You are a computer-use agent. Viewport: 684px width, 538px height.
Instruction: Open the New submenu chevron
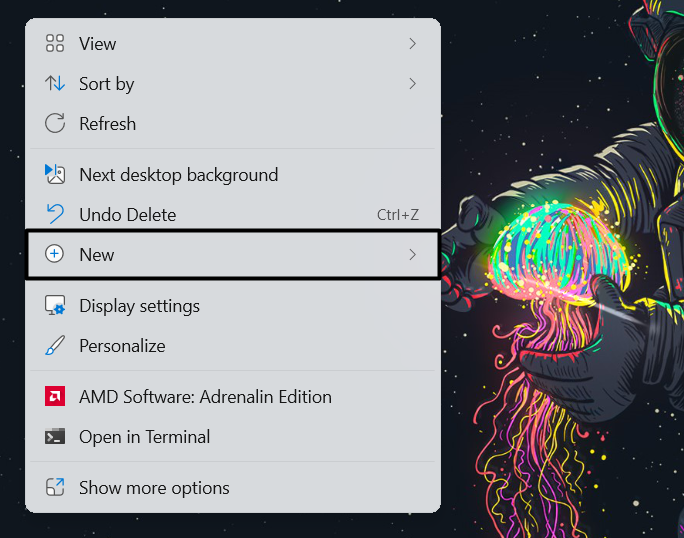[412, 255]
